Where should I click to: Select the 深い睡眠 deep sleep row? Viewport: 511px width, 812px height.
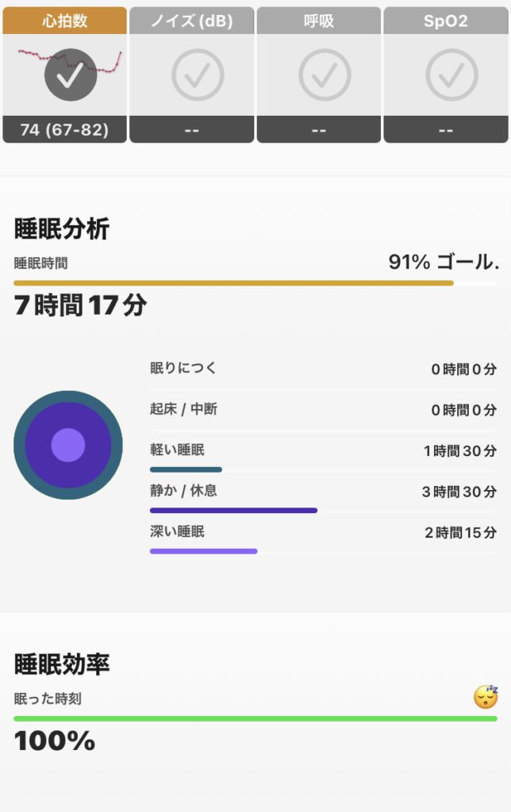pos(323,538)
